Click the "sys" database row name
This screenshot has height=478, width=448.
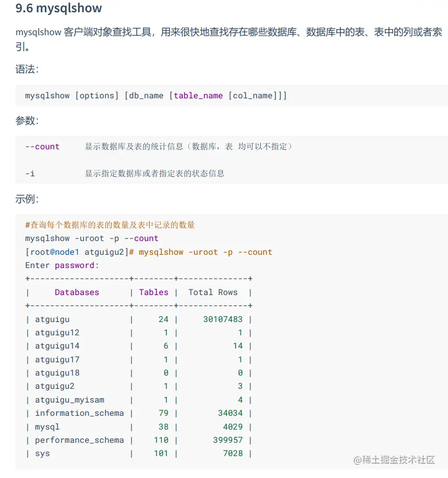pyautogui.click(x=42, y=454)
